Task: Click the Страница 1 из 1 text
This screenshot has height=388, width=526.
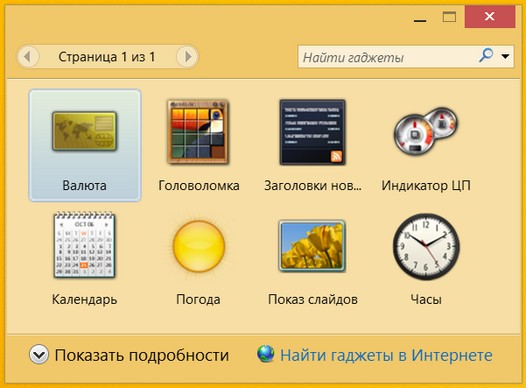Action: pyautogui.click(x=107, y=57)
